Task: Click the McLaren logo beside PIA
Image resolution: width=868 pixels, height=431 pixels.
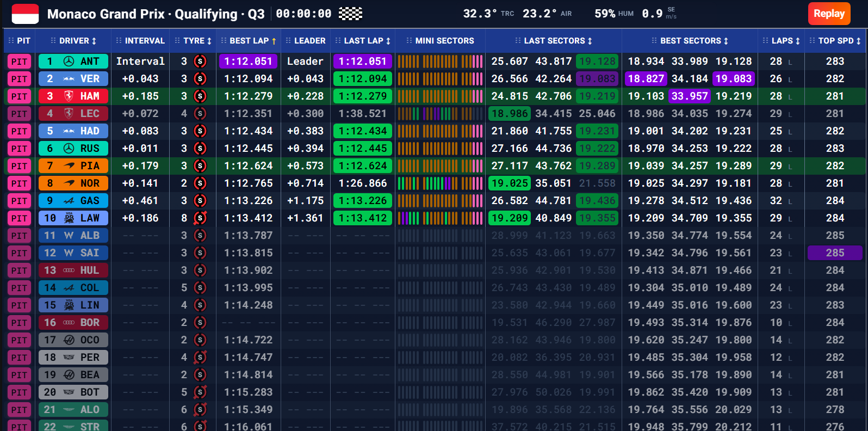Action: pyautogui.click(x=69, y=166)
